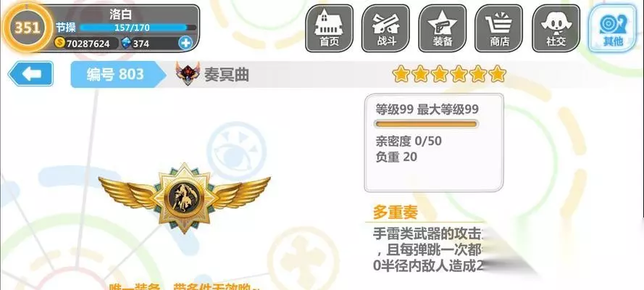Click the 编号 803 label

115,75
